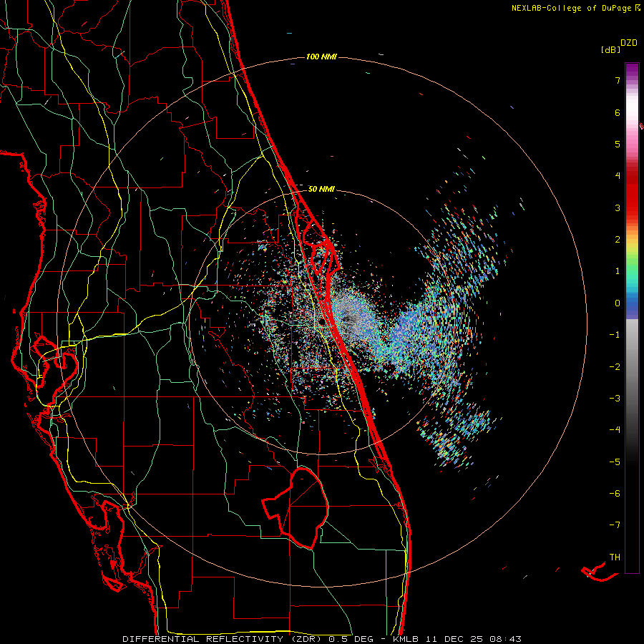Click the 100 NMI range ring label
The width and height of the screenshot is (644, 644).
click(x=321, y=57)
